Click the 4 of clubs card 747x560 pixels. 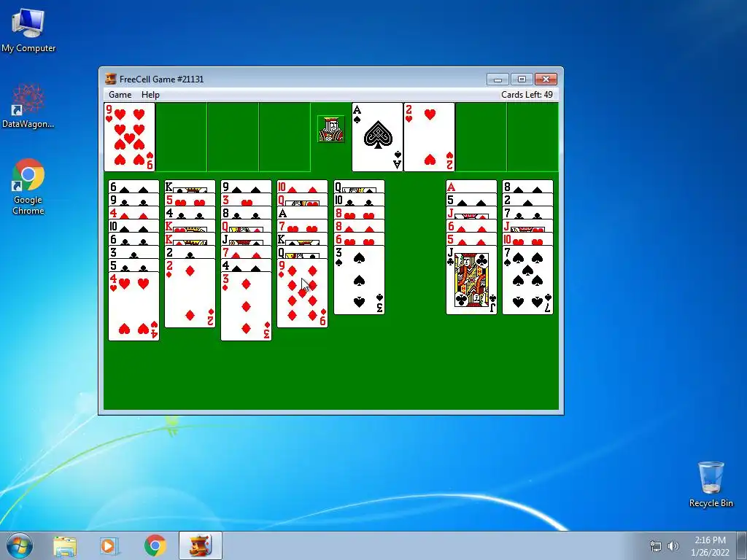[x=190, y=213]
